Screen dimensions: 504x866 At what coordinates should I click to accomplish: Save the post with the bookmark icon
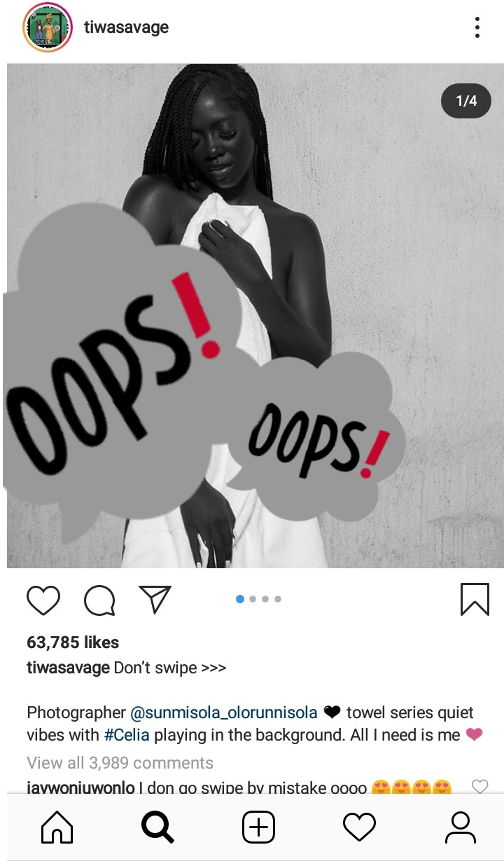click(x=475, y=600)
